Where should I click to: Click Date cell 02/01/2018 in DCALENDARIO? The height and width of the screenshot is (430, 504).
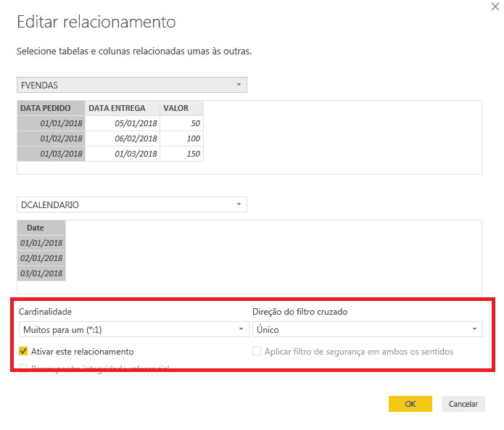[41, 258]
